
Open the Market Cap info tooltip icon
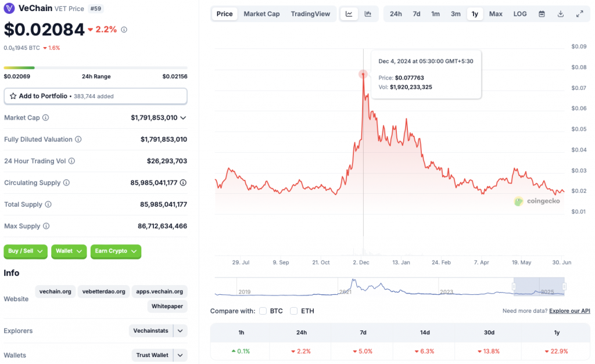click(x=45, y=117)
